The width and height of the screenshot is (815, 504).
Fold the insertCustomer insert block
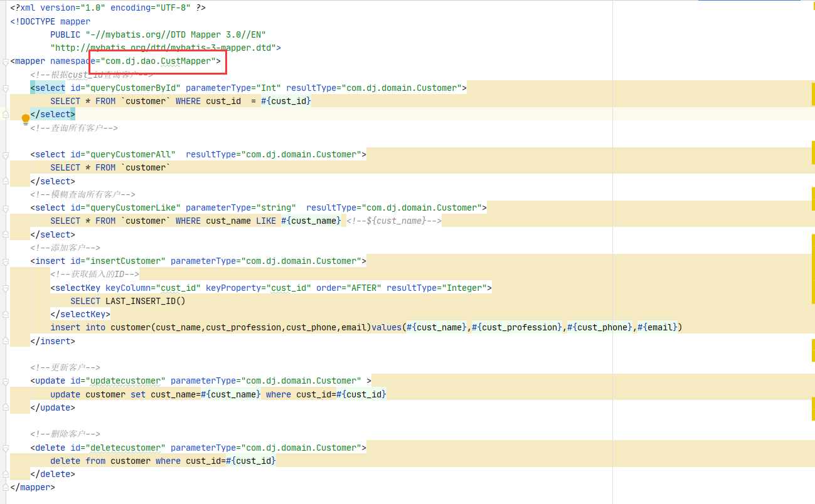5,261
